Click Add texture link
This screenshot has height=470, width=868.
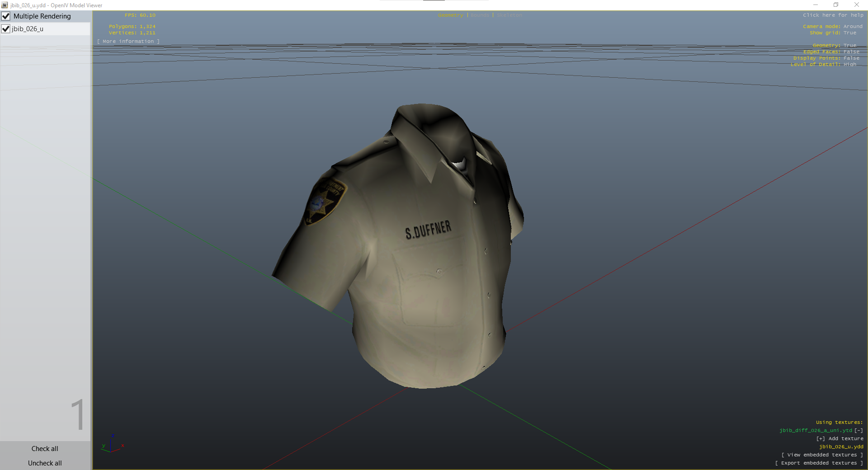pos(840,438)
